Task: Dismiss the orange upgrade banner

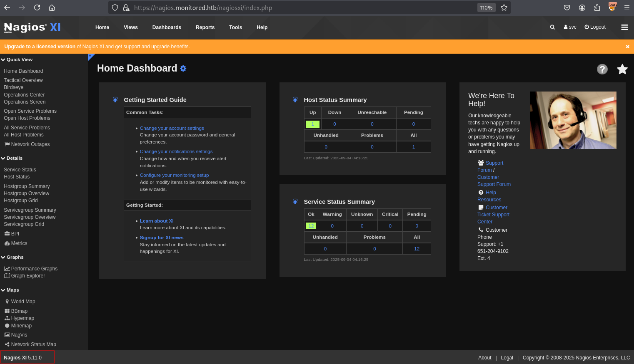Action: pos(627,47)
